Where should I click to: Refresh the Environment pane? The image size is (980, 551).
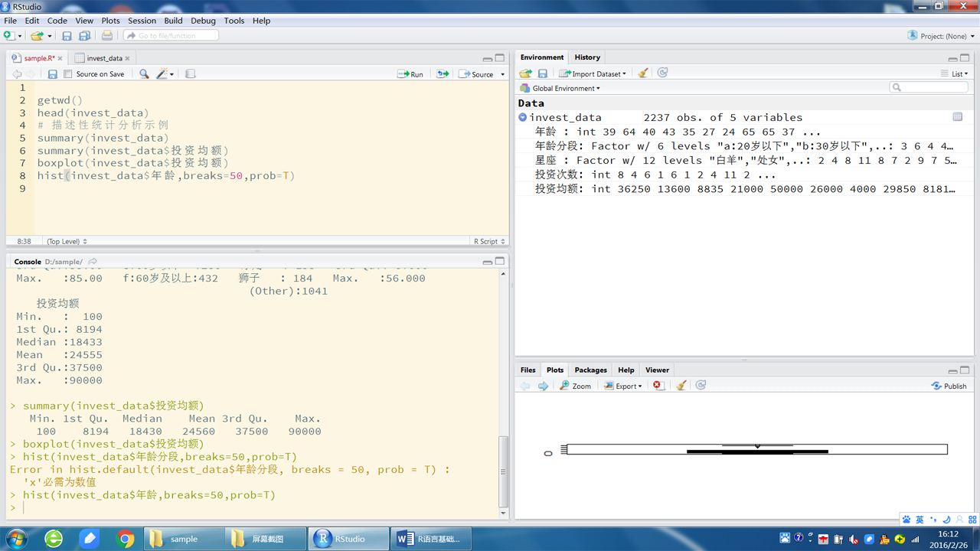click(662, 73)
